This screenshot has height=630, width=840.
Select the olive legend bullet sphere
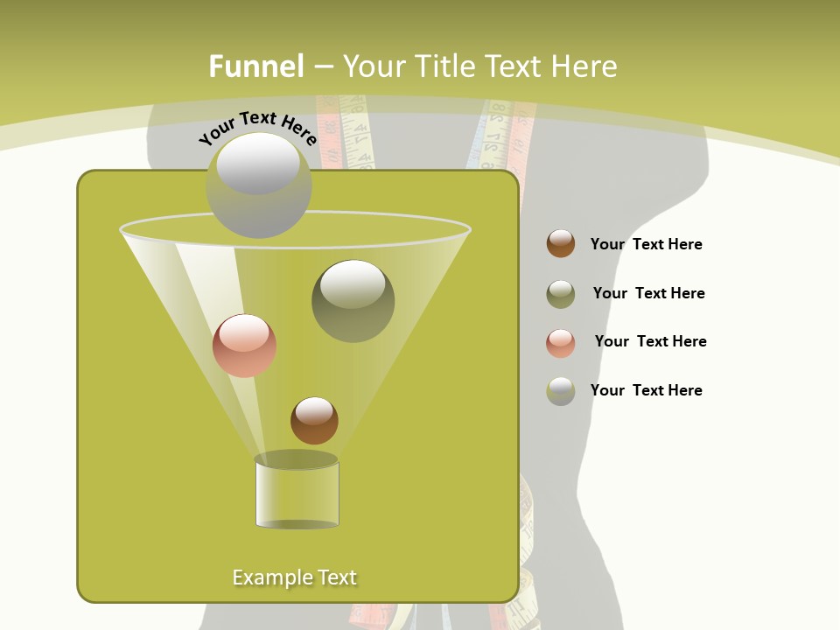pos(561,294)
